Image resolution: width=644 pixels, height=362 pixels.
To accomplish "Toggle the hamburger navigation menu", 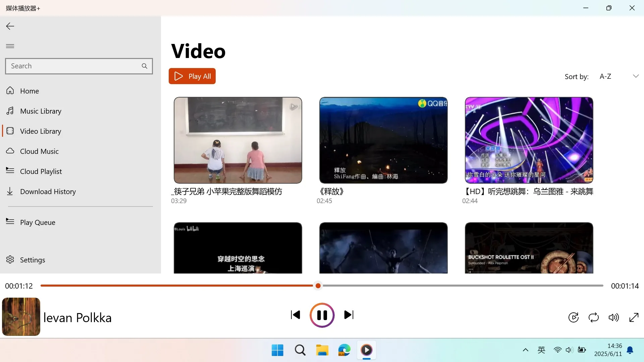I will 10,46.
